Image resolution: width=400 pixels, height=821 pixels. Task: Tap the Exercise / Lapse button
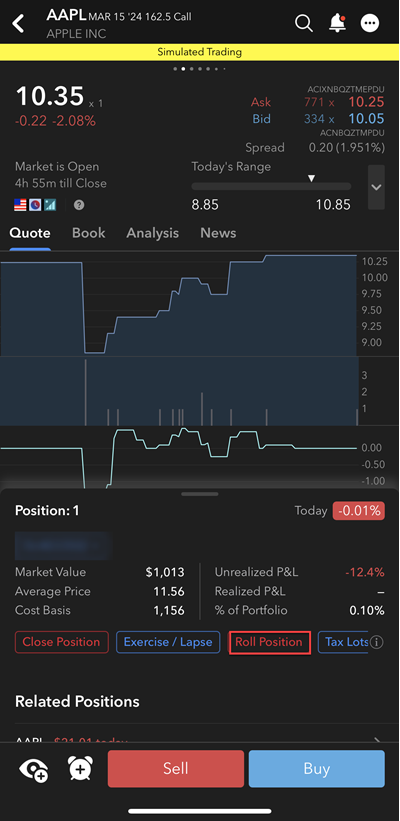pos(168,642)
